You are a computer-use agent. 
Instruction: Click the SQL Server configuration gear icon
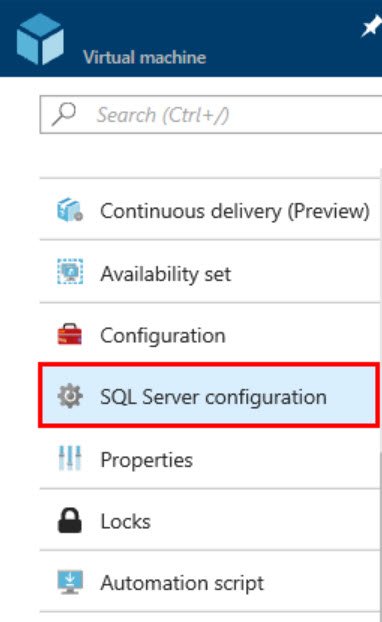(x=70, y=396)
